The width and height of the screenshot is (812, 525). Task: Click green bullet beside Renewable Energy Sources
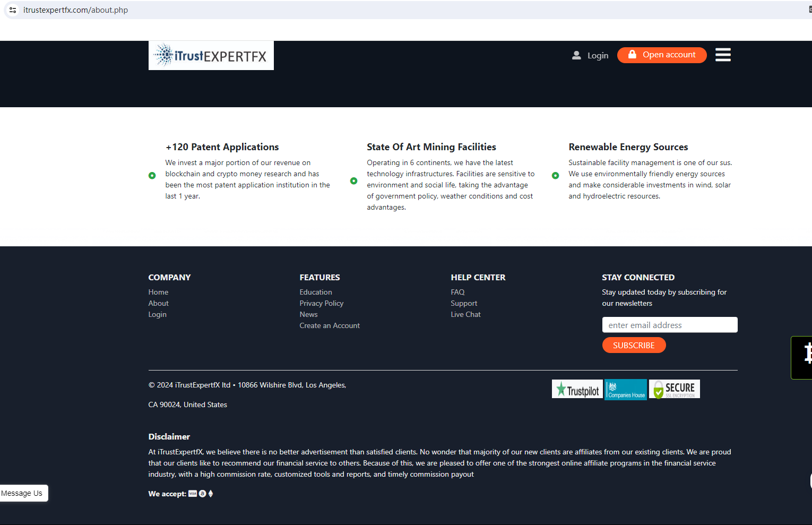pos(556,176)
